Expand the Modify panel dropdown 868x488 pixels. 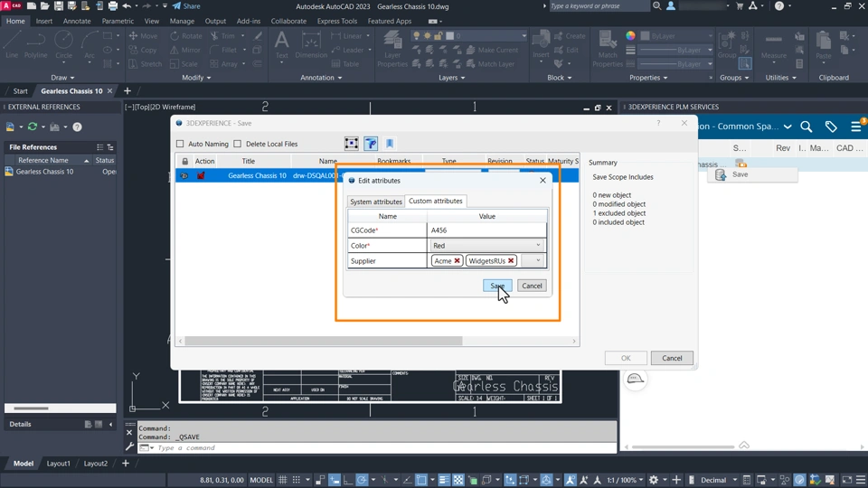(x=196, y=78)
